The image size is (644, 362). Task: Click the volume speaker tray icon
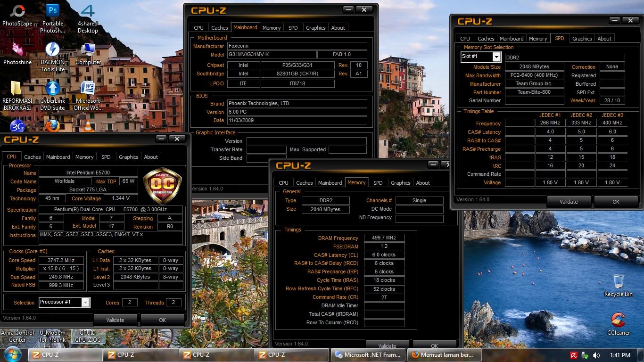(x=596, y=355)
